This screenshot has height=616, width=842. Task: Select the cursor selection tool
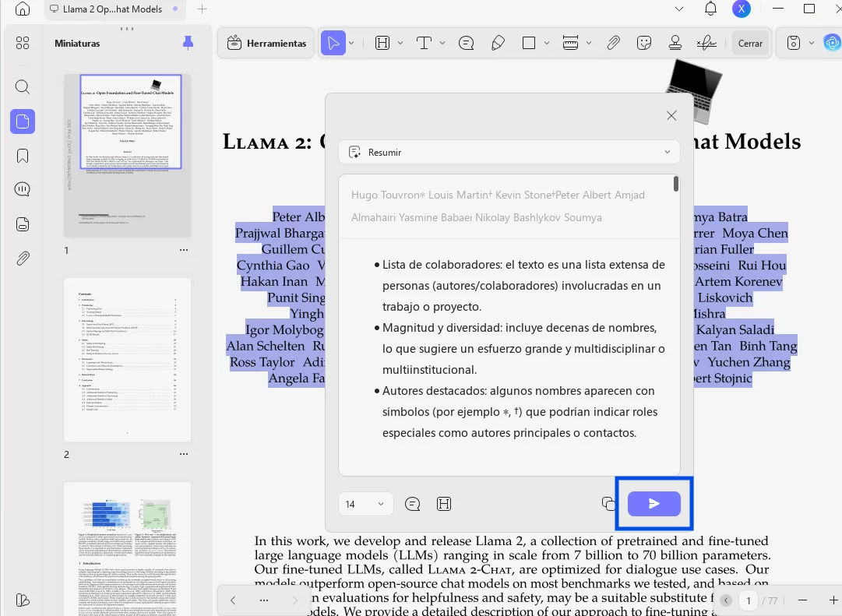pos(333,43)
